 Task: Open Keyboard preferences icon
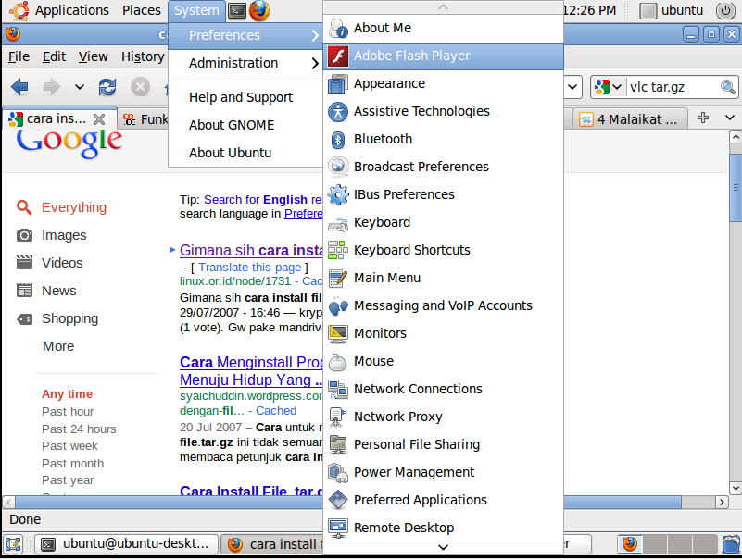click(x=338, y=223)
